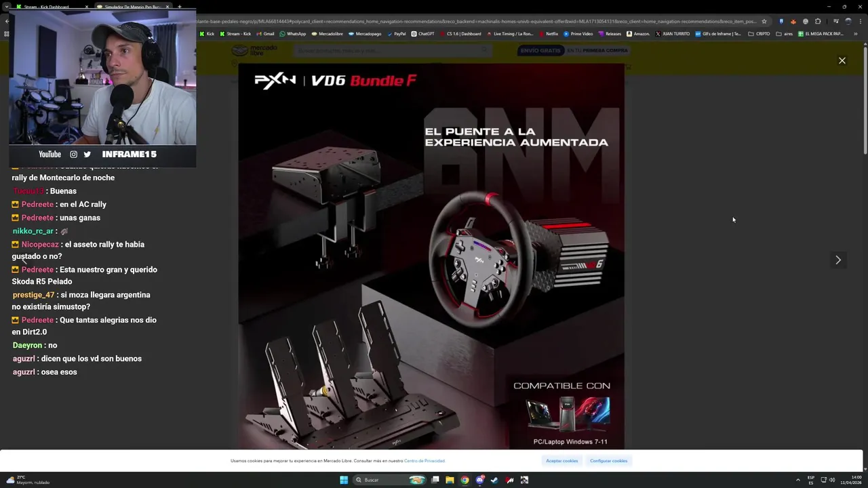Screen dimensions: 868x488
Task: Click the browser address bar URL
Action: tap(476, 21)
